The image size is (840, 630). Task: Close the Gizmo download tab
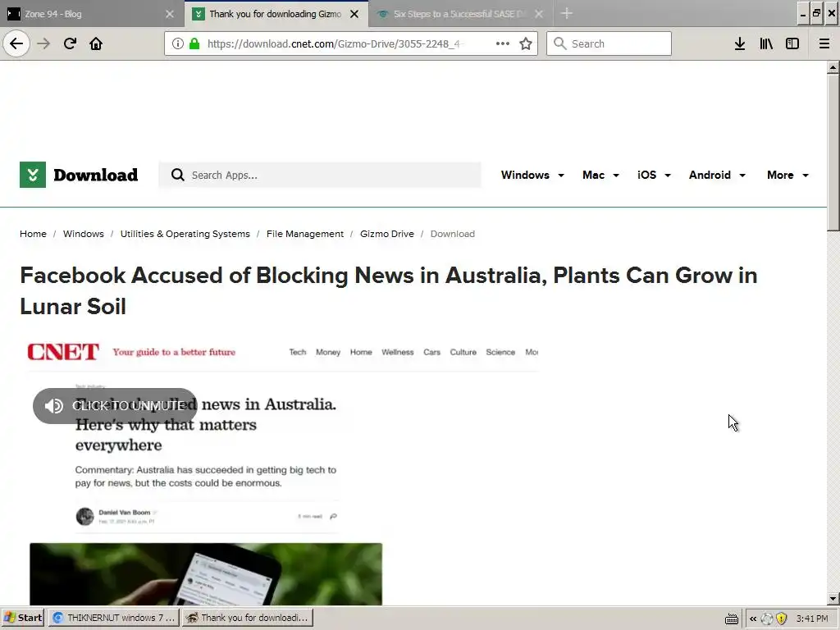click(354, 14)
